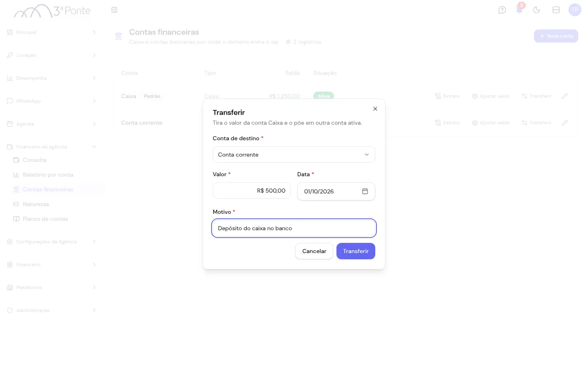This screenshot has height=368, width=588.
Task: Open Extrato for the Conta corrente row
Action: click(448, 123)
